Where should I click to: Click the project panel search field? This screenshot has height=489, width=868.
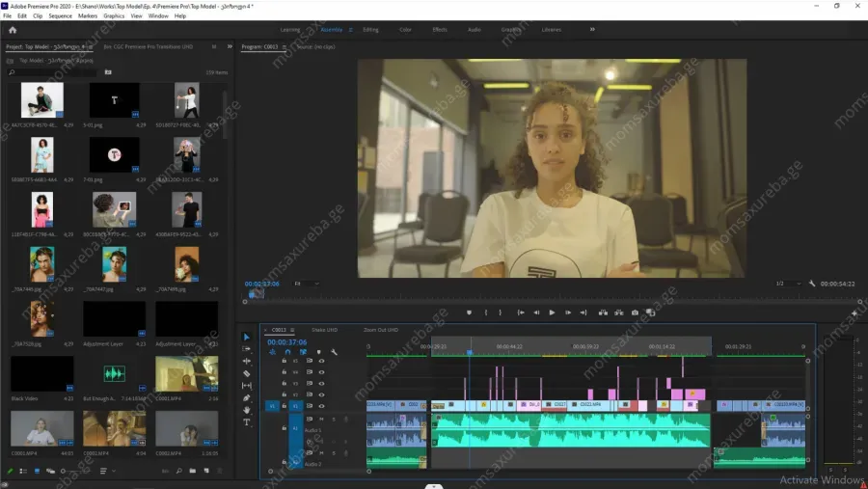click(x=53, y=72)
